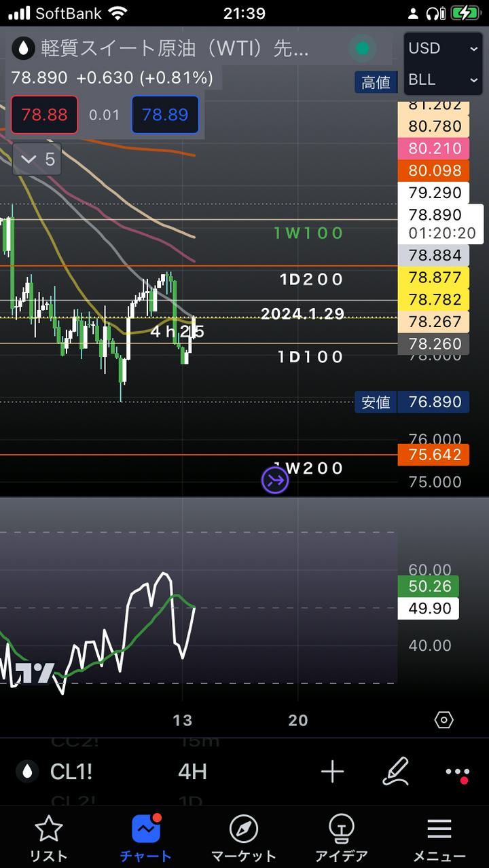Open the メニュー tab
This screenshot has width=489, height=868.
439,838
